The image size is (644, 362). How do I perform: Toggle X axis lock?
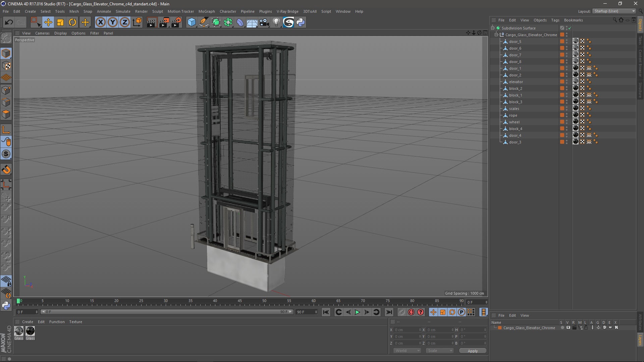100,22
